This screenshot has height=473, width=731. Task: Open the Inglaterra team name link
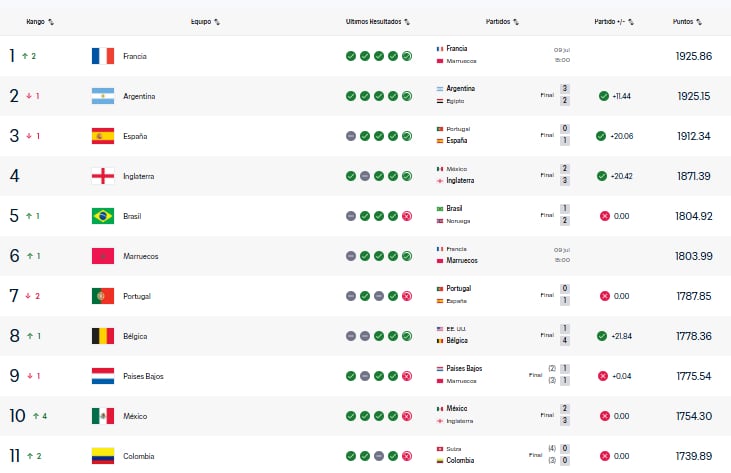coord(138,176)
